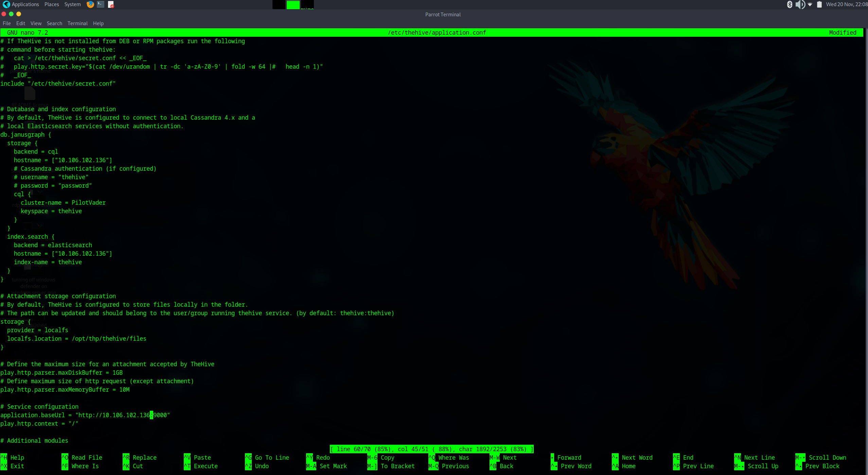Open the Applications menu
This screenshot has width=868, height=475.
tap(25, 4)
